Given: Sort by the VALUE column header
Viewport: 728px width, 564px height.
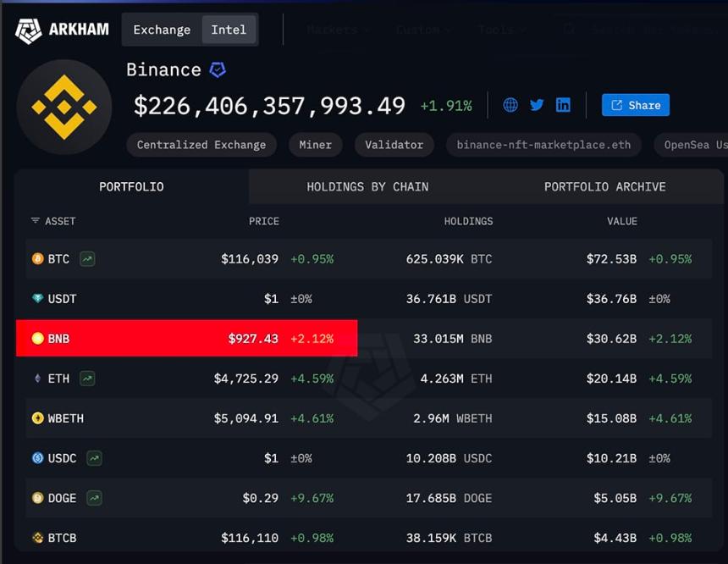Looking at the screenshot, I should (622, 221).
